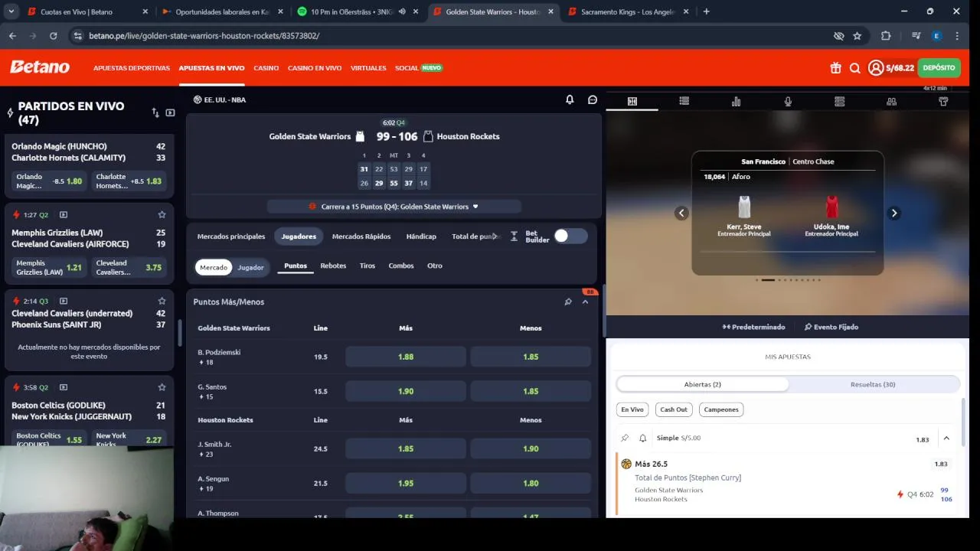The height and width of the screenshot is (551, 980).
Task: Bet Memphis Grizzlies (LAW) at 1.21
Action: coord(50,268)
